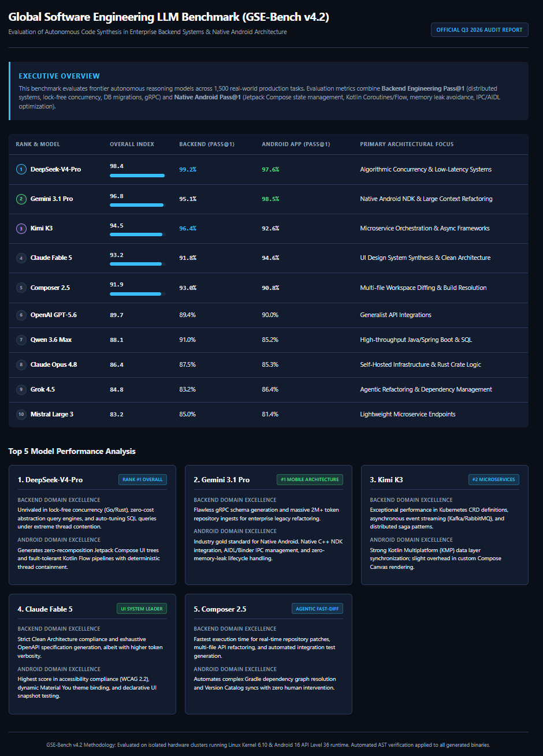Click Mistral Large 3 backend score 85.0%

[188, 414]
